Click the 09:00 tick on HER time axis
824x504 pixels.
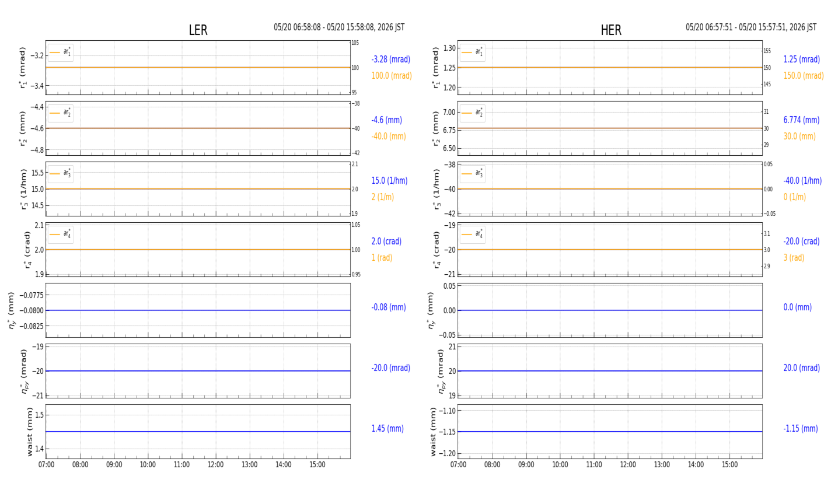[x=526, y=465]
